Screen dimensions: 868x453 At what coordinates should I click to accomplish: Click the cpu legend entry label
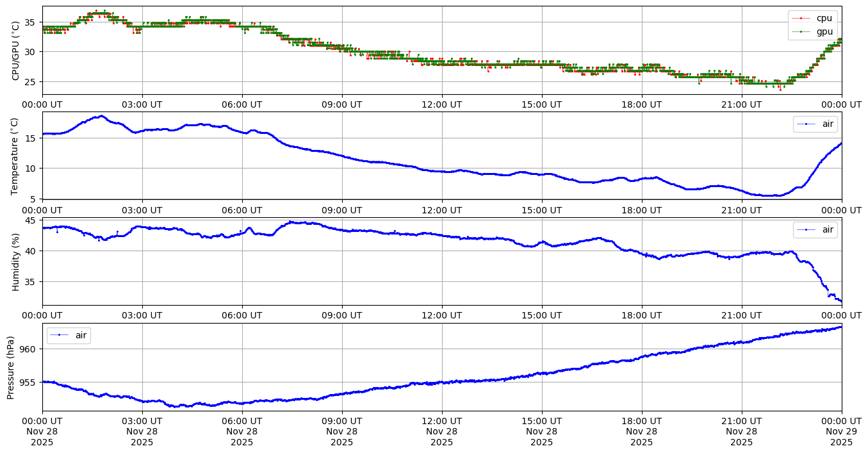(824, 19)
